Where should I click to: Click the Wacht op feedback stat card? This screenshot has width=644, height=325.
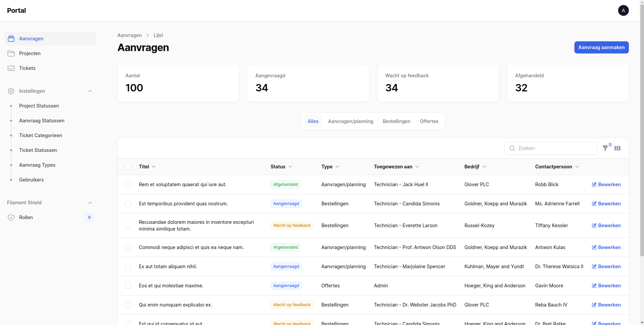[x=438, y=83]
